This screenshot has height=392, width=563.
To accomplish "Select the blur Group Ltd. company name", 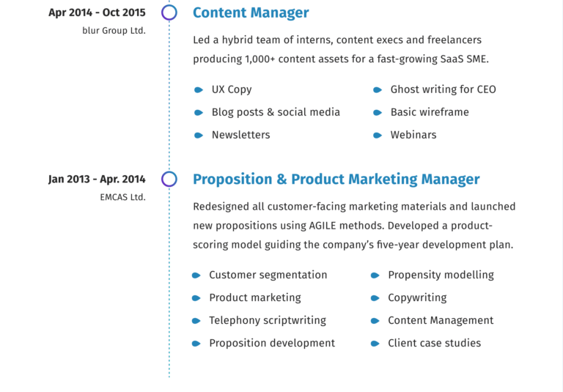I will tap(114, 31).
